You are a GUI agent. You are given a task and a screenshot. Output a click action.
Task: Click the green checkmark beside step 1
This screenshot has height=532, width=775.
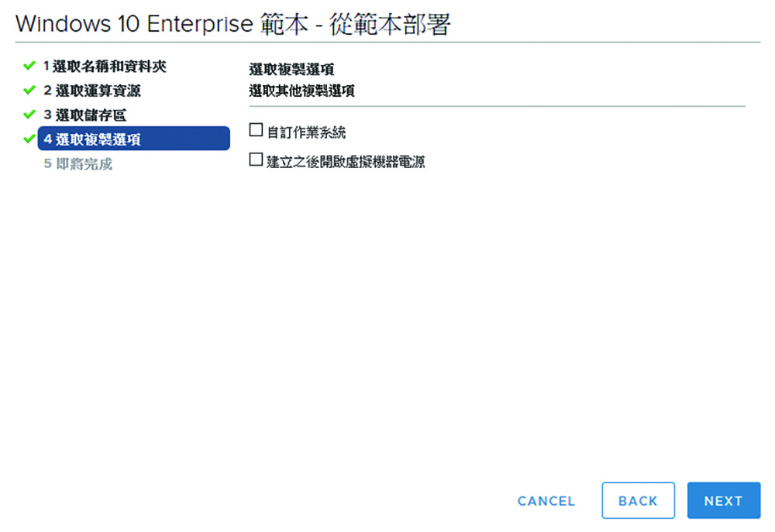coord(29,65)
